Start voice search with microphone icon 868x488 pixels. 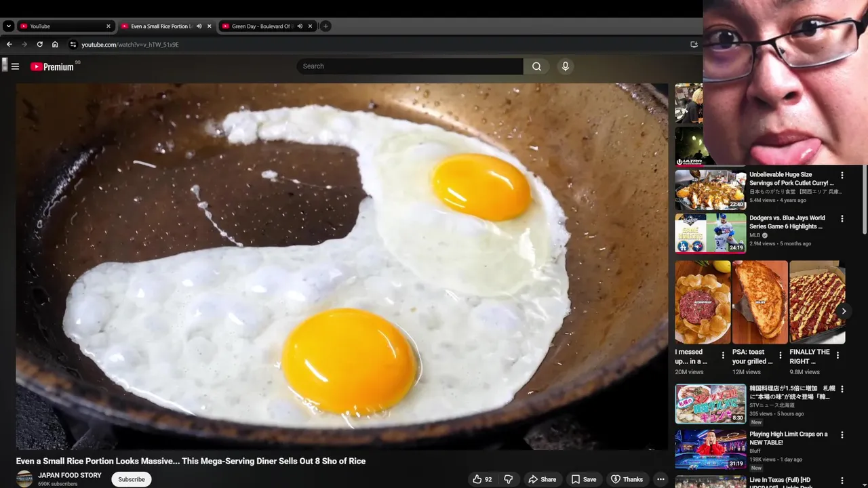click(565, 66)
